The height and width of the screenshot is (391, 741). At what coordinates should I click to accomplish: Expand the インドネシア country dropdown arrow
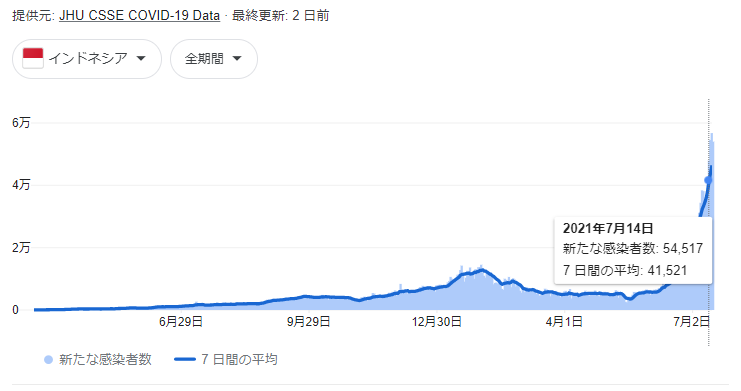point(141,59)
